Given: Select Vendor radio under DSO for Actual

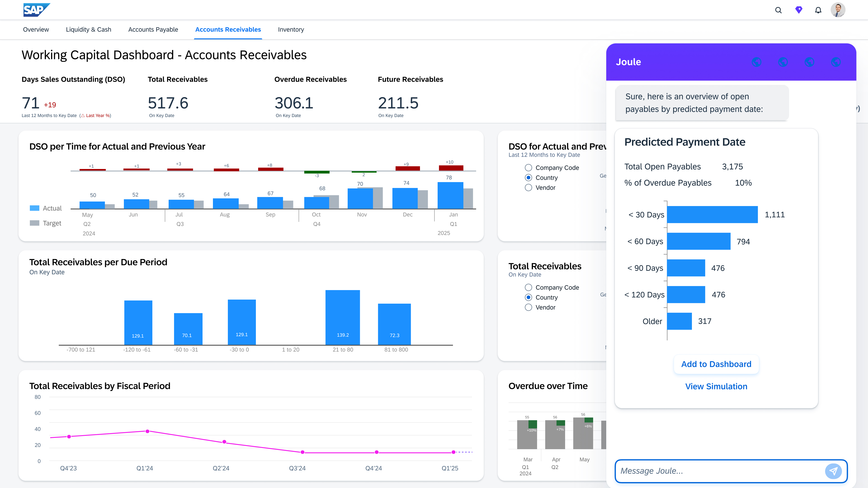Looking at the screenshot, I should pos(528,188).
